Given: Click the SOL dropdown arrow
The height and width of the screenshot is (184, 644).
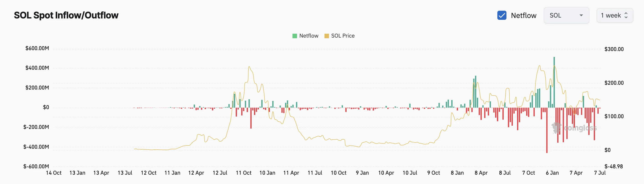Looking at the screenshot, I should (x=581, y=15).
